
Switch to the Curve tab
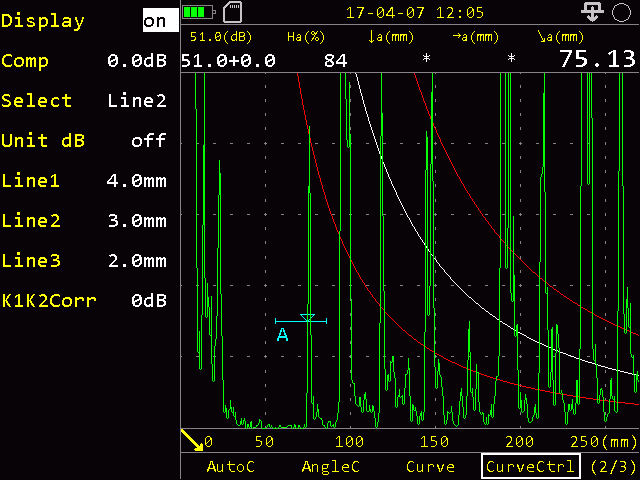431,467
